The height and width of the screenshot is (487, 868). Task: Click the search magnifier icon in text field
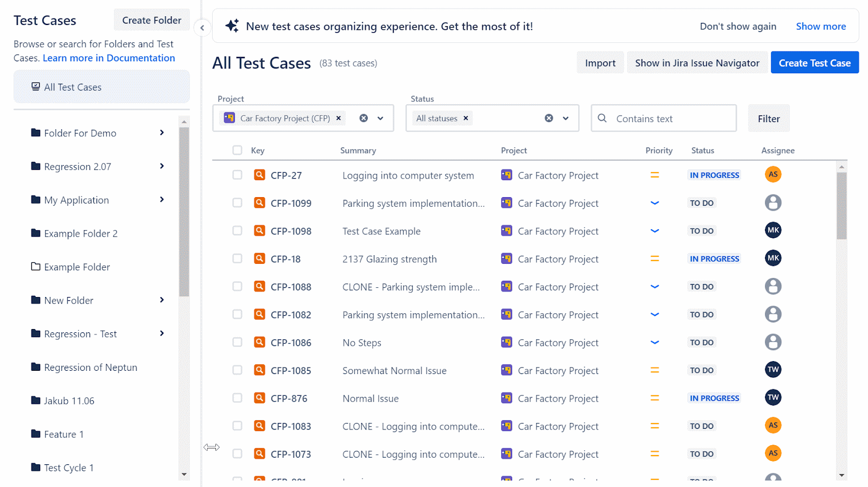click(602, 118)
